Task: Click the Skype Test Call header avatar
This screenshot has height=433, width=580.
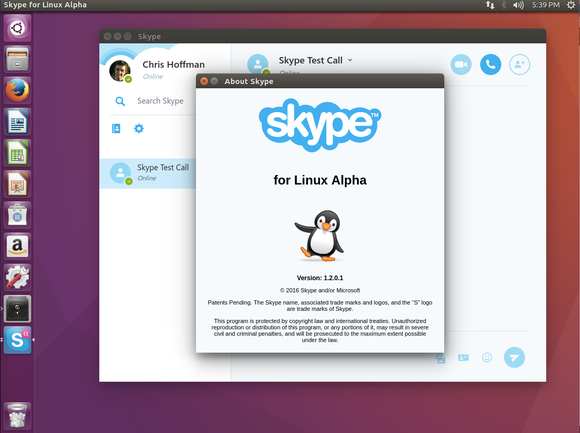Action: (x=258, y=64)
